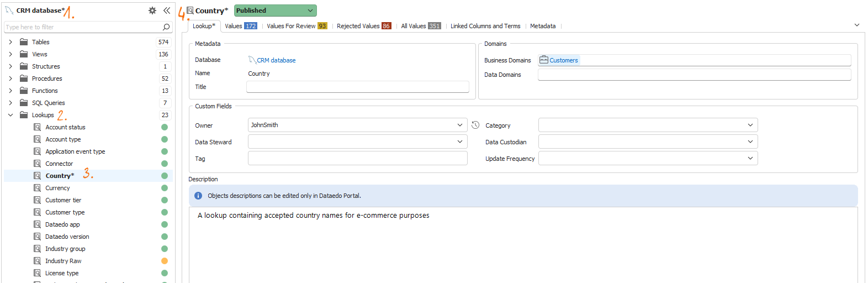Click the settings gear icon in repository panel
This screenshot has width=868, height=283.
[152, 11]
